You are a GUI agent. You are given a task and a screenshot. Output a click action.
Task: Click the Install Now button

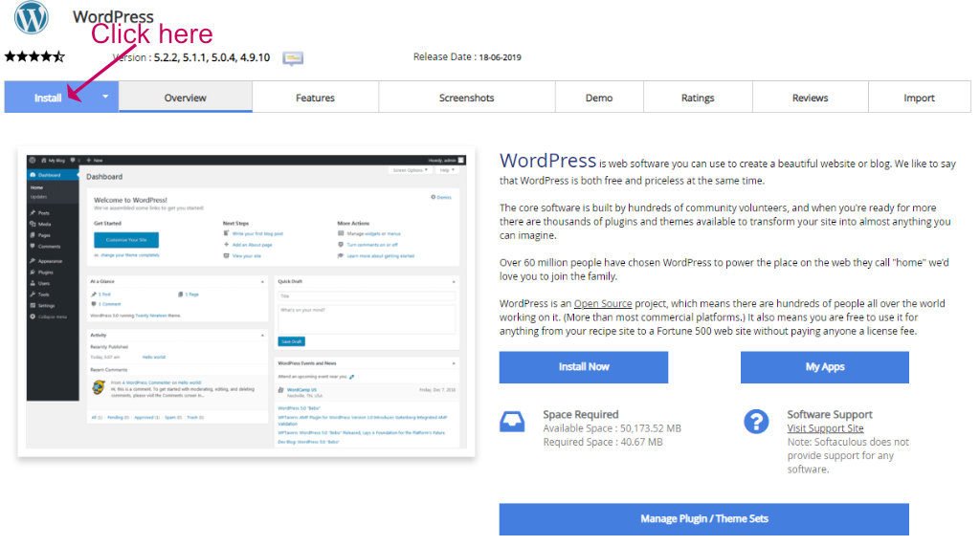583,366
